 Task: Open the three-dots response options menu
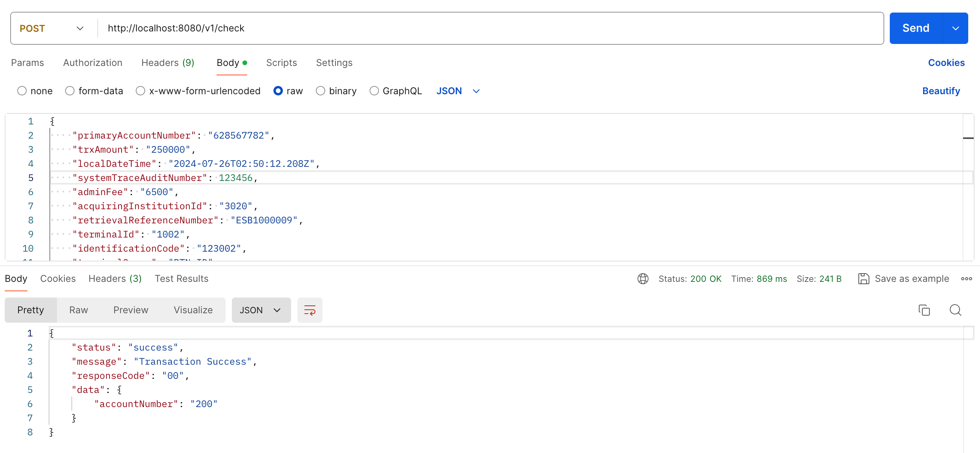966,279
